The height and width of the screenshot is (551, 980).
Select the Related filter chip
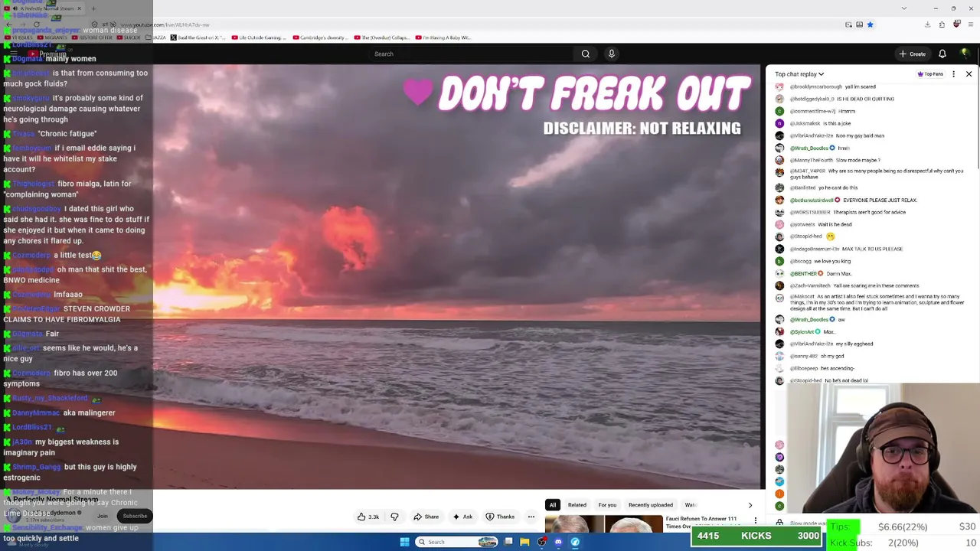577,505
